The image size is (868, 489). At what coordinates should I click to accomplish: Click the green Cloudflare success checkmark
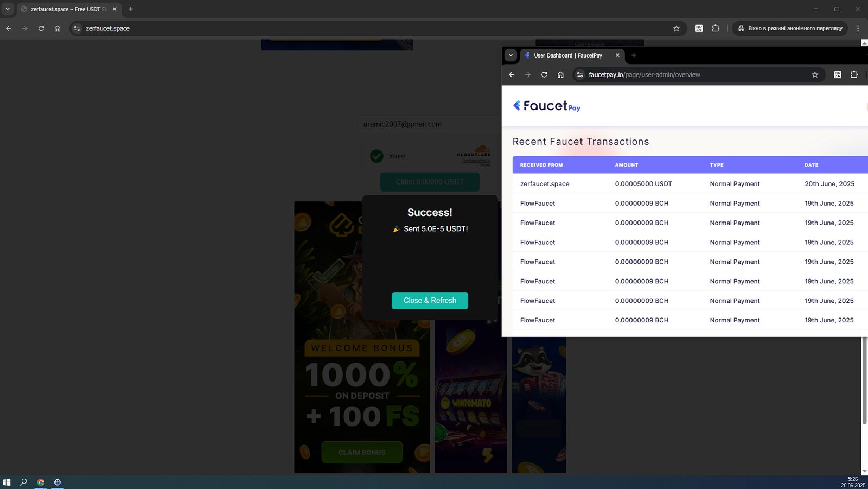coord(376,156)
